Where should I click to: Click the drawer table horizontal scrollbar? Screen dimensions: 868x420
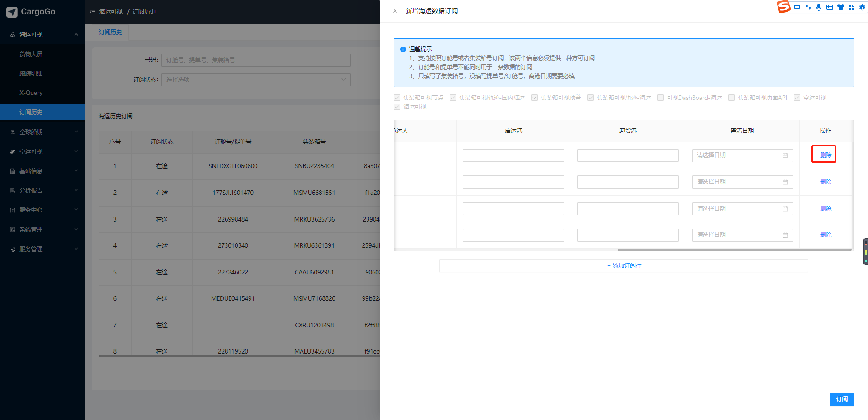point(735,250)
